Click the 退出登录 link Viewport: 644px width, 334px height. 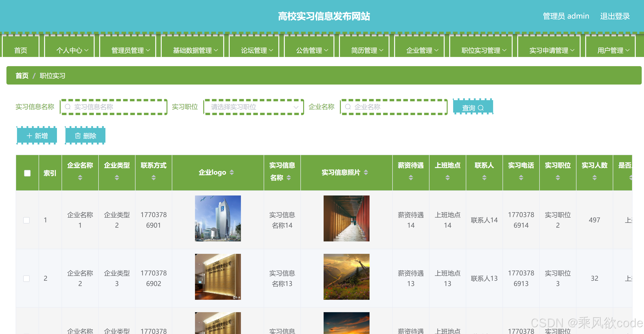click(x=615, y=16)
